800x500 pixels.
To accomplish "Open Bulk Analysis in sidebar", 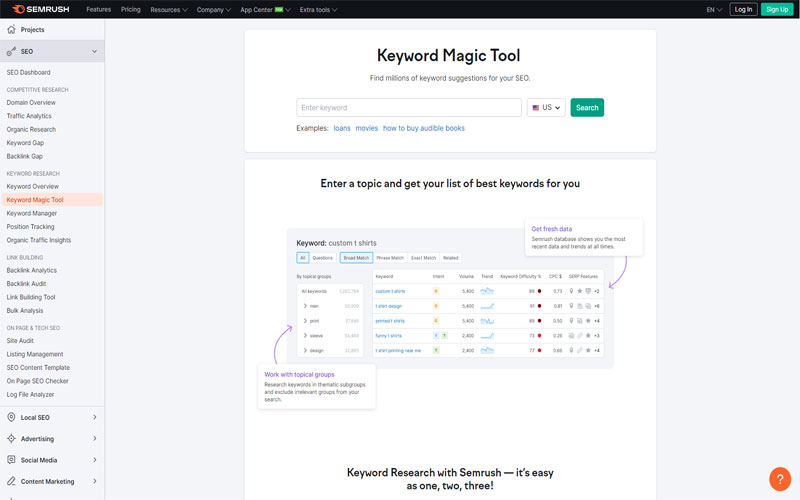I will (x=24, y=310).
